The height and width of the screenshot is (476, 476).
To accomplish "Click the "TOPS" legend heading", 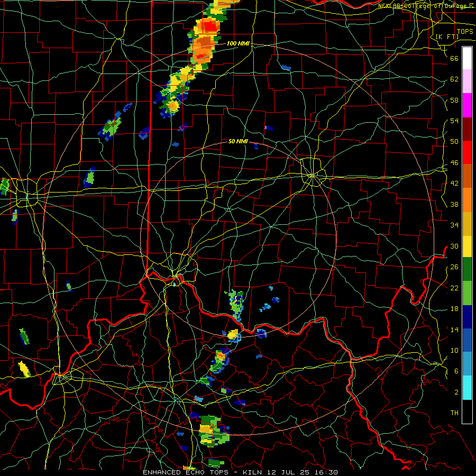I will [465, 32].
